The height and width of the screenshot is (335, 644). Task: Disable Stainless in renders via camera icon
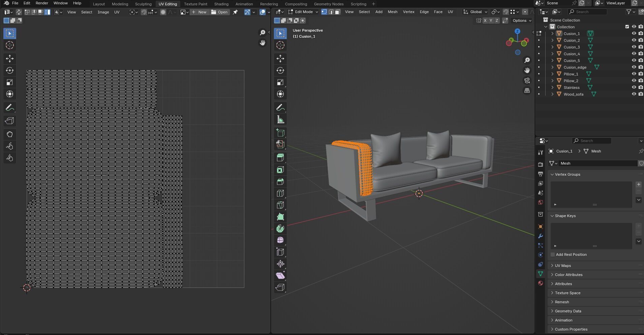641,87
